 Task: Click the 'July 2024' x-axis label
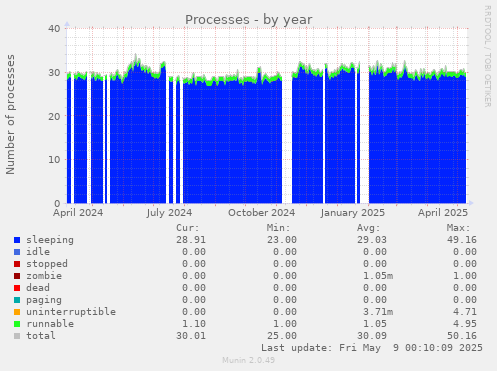coord(169,213)
